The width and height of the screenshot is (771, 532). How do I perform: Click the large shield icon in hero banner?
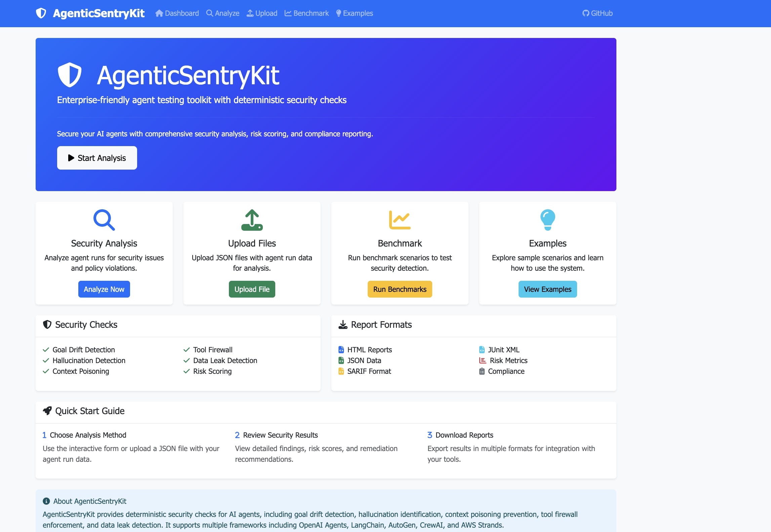point(70,75)
